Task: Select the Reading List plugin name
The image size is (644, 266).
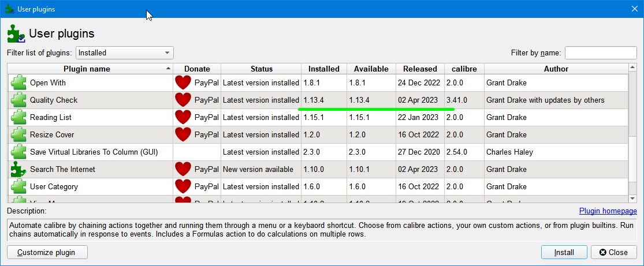Action: click(x=50, y=117)
